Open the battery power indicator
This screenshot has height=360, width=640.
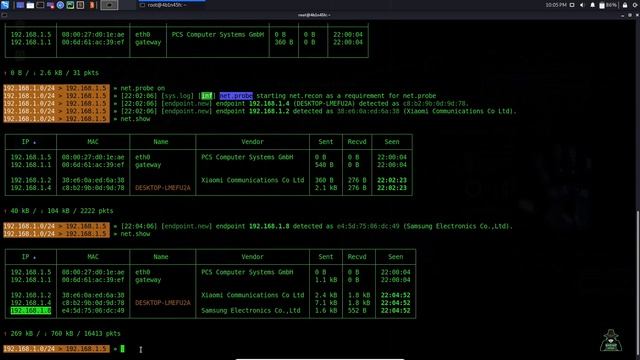click(x=609, y=5)
